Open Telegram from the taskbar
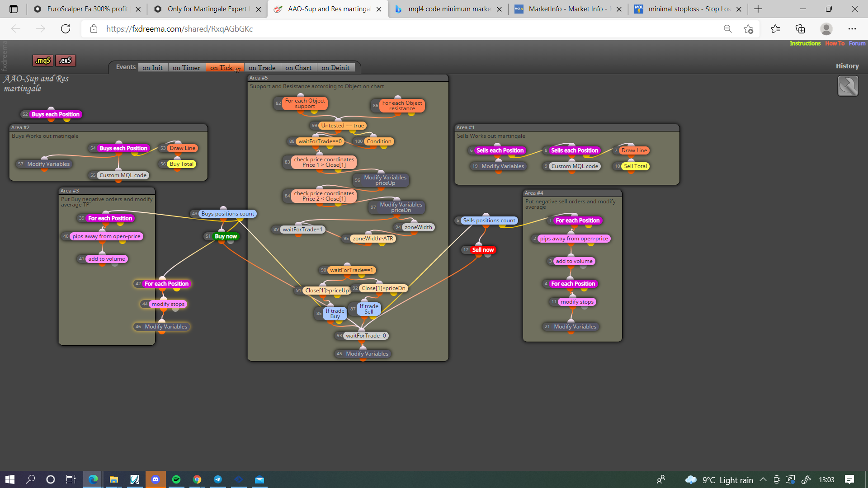The height and width of the screenshot is (488, 868). [x=218, y=479]
